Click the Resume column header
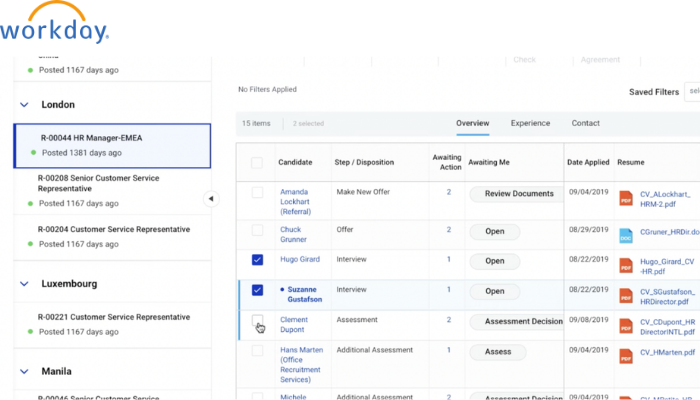700x400 pixels. (x=630, y=162)
